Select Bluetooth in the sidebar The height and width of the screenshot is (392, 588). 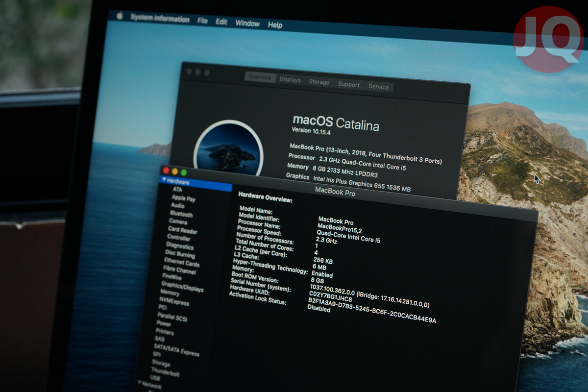[x=181, y=214]
